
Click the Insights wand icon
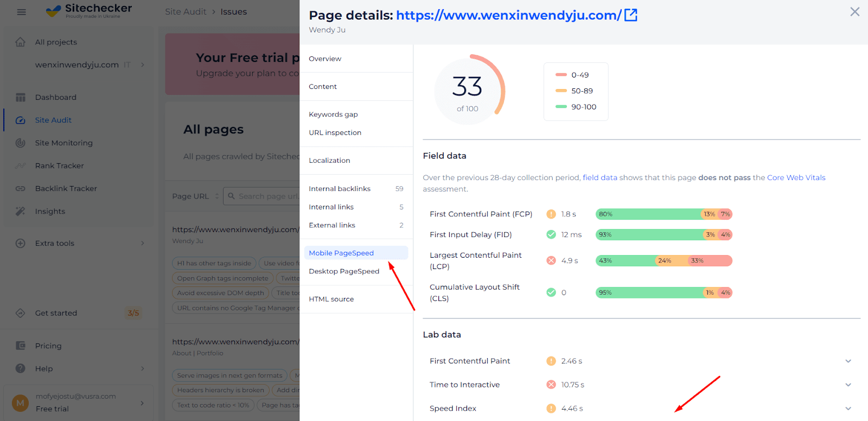click(x=21, y=211)
